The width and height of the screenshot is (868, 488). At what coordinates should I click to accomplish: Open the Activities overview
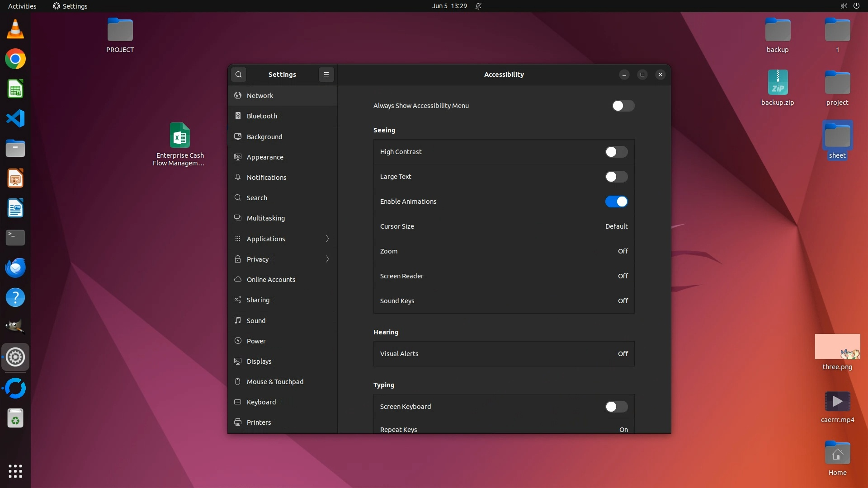click(x=22, y=6)
